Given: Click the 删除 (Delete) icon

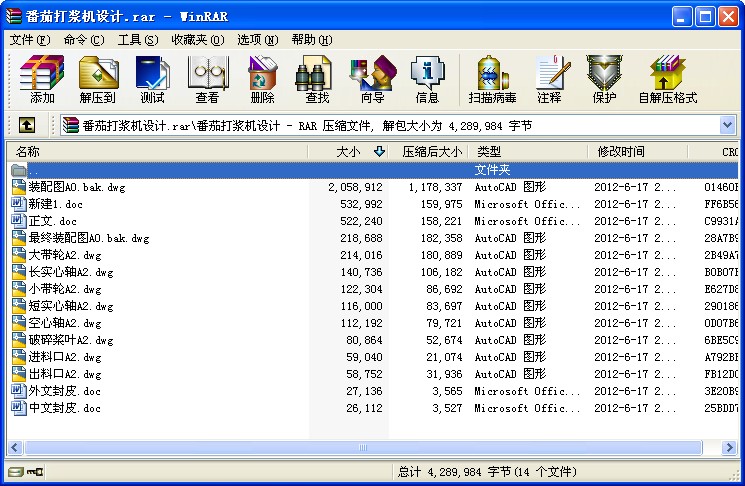Looking at the screenshot, I should pos(262,79).
